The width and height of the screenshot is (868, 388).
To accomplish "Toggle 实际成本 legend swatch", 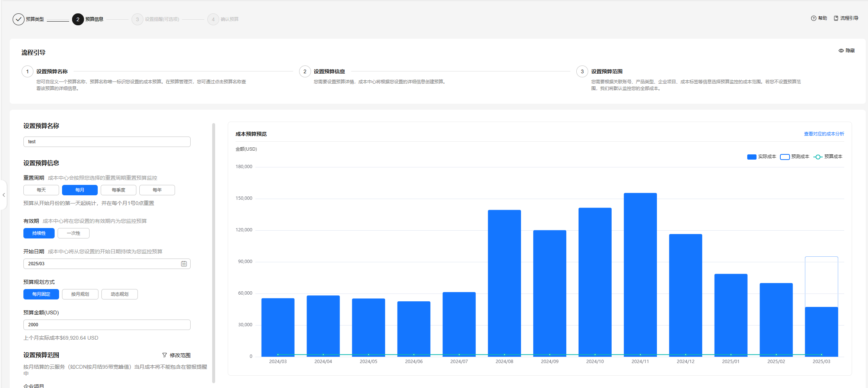I will click(x=752, y=157).
